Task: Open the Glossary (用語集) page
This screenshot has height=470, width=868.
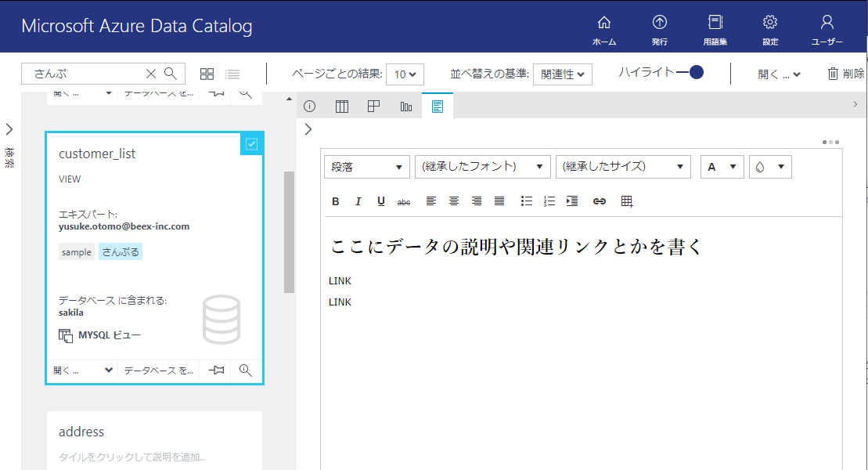Action: click(715, 30)
